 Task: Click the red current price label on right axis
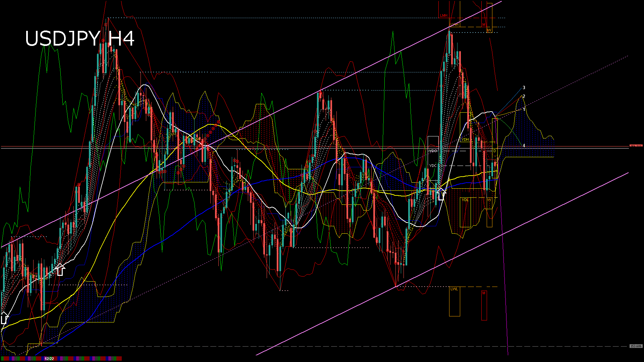pyautogui.click(x=636, y=146)
